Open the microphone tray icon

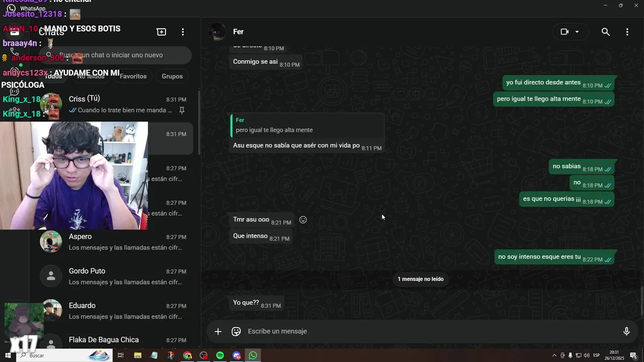570,355
